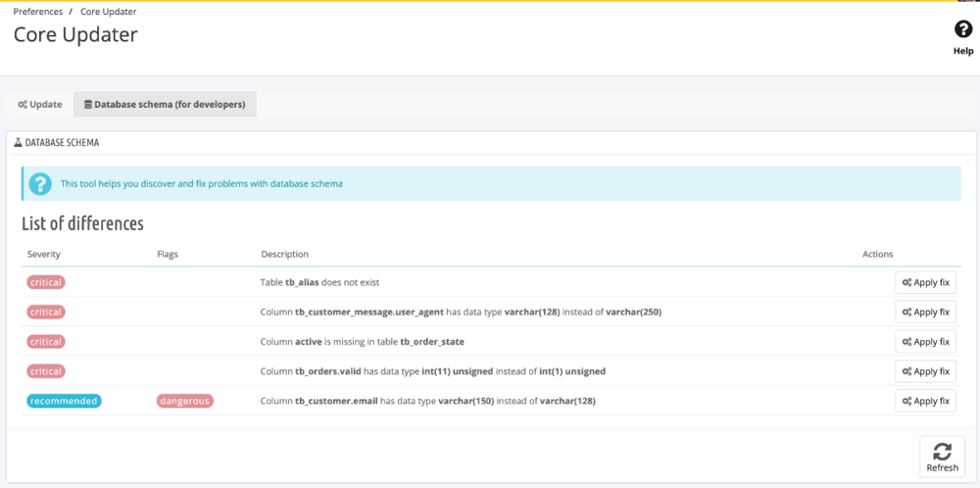Click the recommended severity badge

pos(65,401)
